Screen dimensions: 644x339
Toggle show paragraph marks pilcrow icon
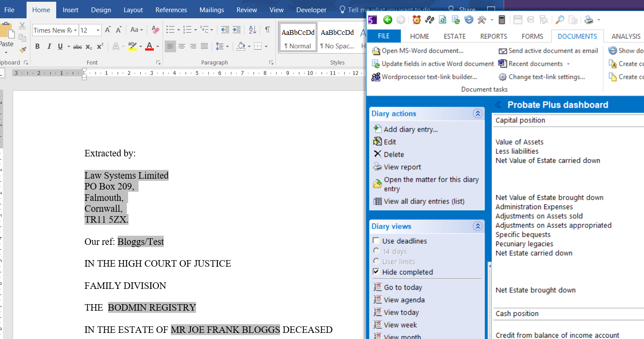(268, 30)
